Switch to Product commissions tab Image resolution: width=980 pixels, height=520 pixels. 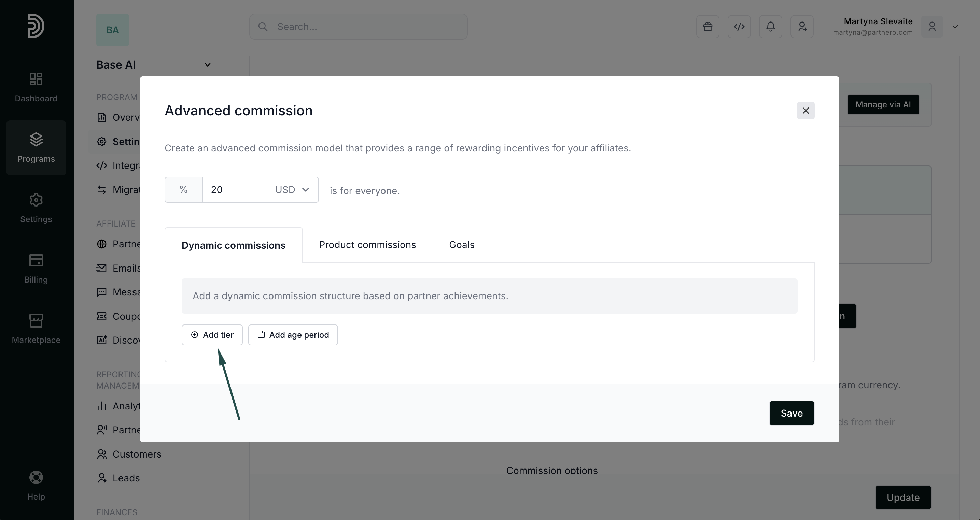(x=367, y=245)
